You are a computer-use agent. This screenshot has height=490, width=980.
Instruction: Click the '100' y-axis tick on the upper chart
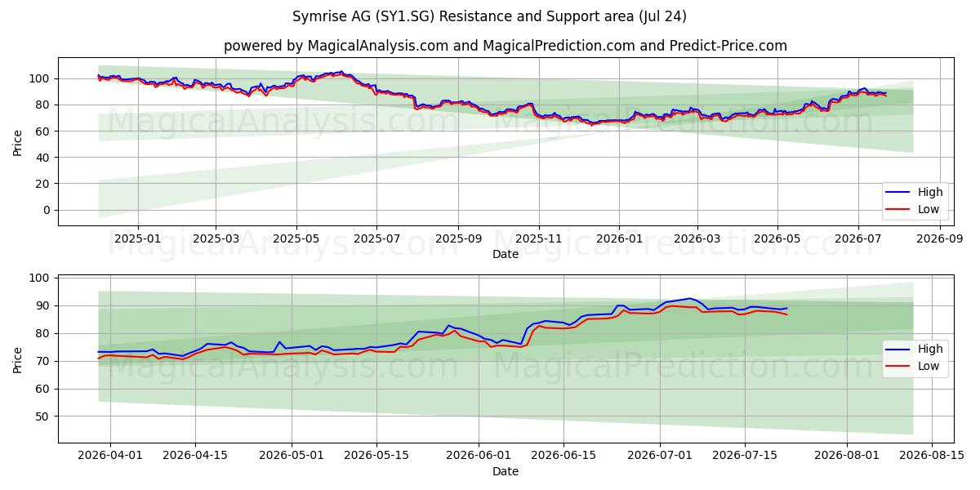41,78
